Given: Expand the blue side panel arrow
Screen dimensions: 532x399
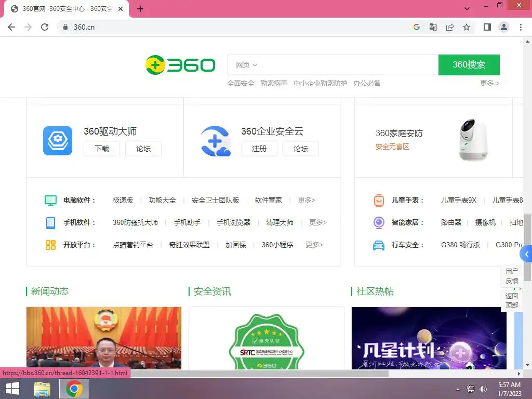Looking at the screenshot, I should (x=527, y=254).
